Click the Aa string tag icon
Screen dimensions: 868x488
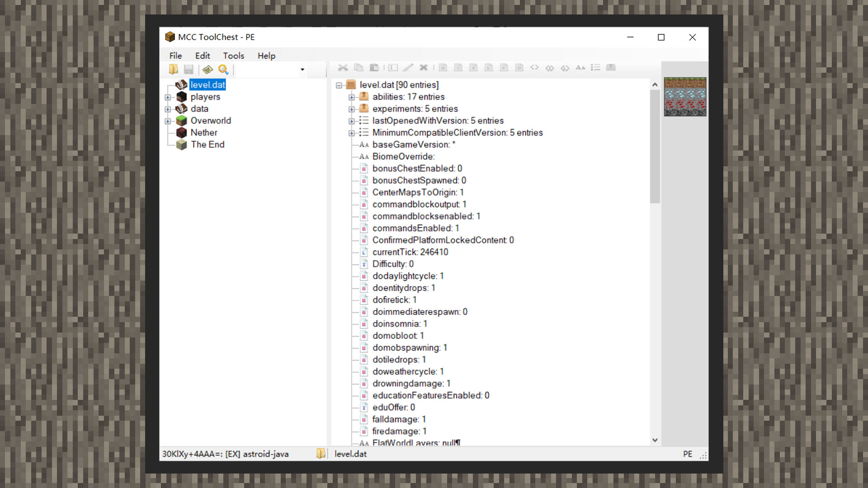pyautogui.click(x=580, y=67)
